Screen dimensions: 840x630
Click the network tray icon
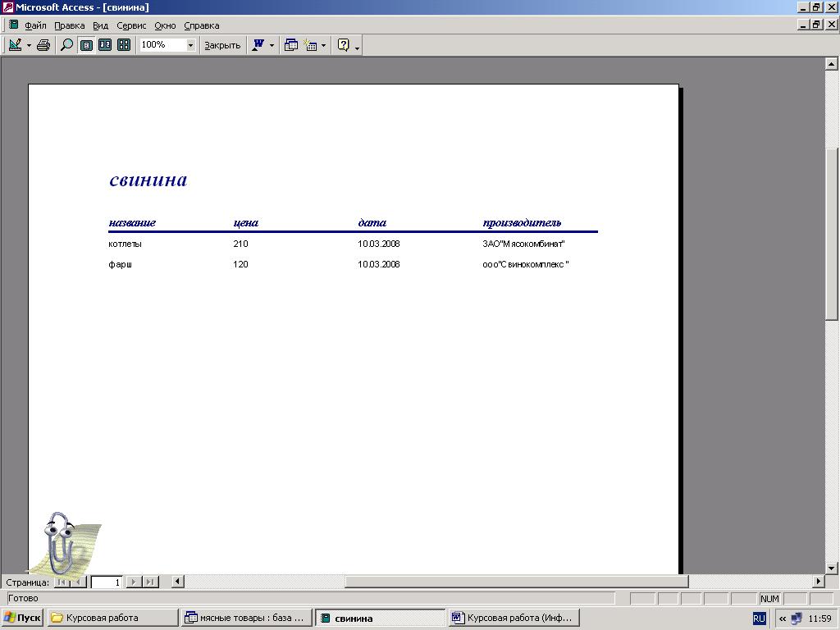[797, 619]
